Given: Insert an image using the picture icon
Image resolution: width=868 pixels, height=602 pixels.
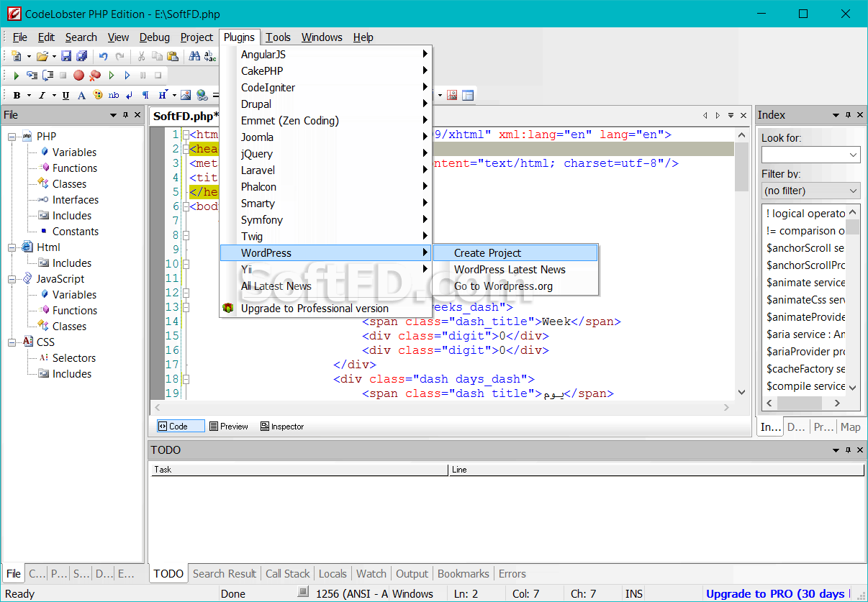Looking at the screenshot, I should 186,95.
